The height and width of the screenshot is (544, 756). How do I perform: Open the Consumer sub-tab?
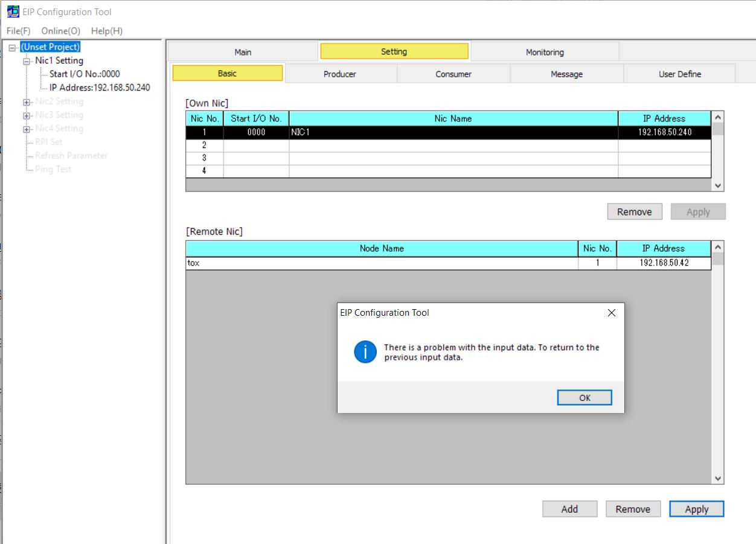(x=453, y=74)
